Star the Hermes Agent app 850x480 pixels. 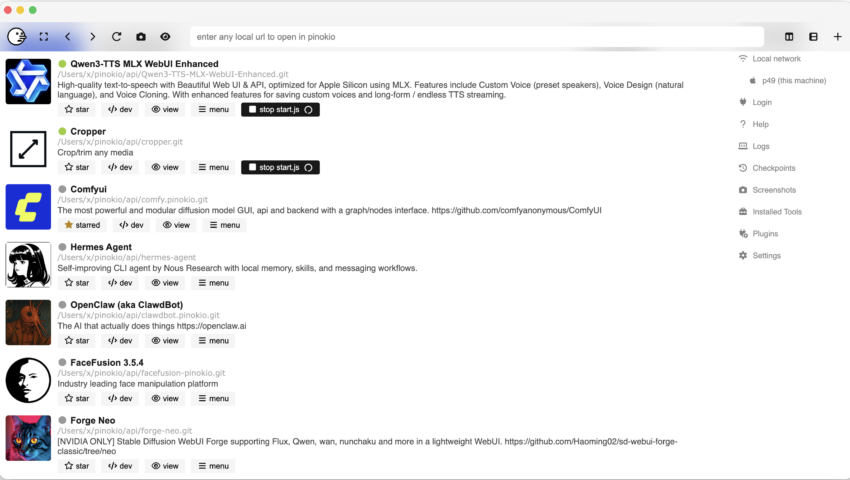[76, 283]
